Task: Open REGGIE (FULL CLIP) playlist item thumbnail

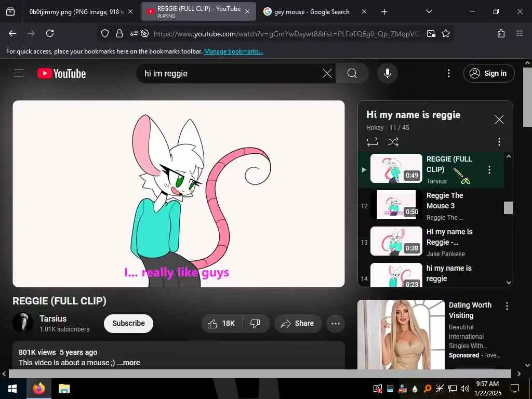Action: coord(396,168)
